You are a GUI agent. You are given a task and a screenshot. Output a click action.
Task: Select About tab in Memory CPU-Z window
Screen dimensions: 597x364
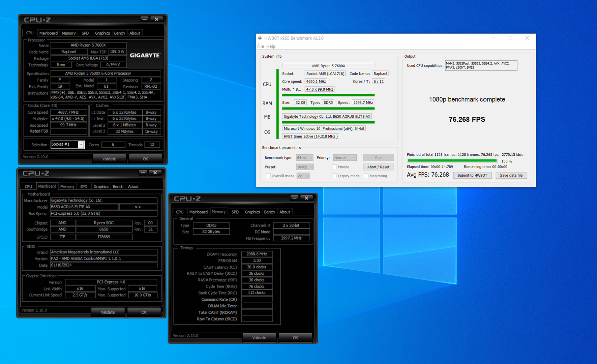pyautogui.click(x=285, y=212)
